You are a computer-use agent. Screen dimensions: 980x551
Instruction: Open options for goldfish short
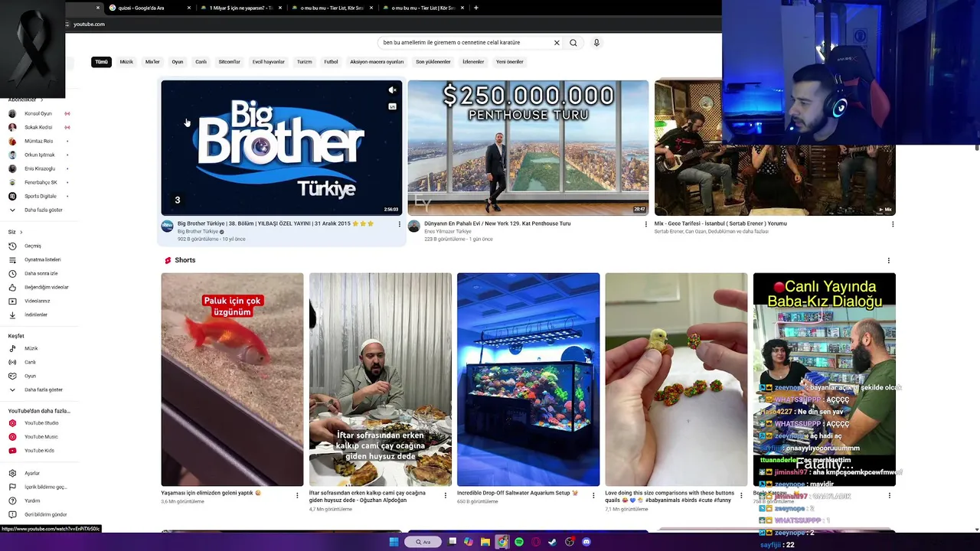pyautogui.click(x=297, y=495)
